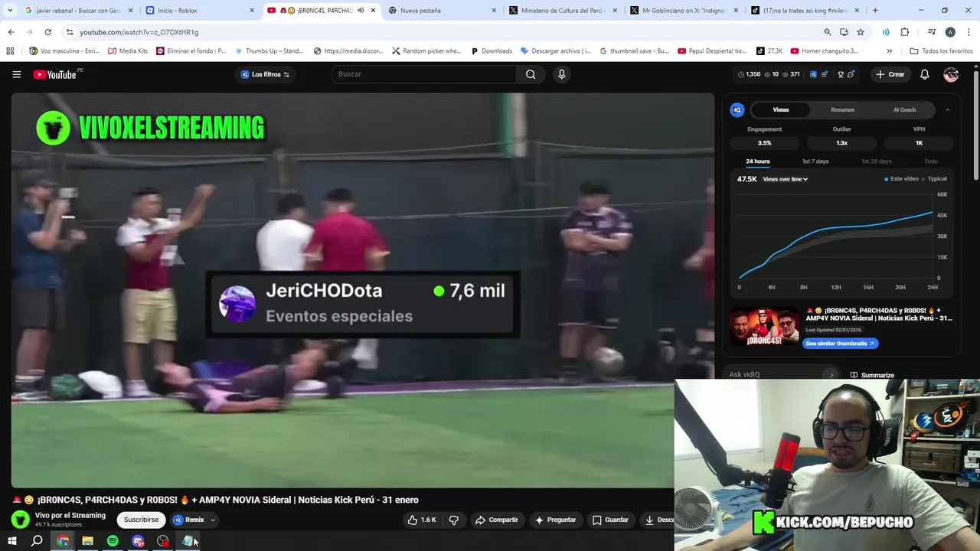The height and width of the screenshot is (551, 980).
Task: Open Vivo por el Streaming channel avatar
Action: tap(21, 520)
